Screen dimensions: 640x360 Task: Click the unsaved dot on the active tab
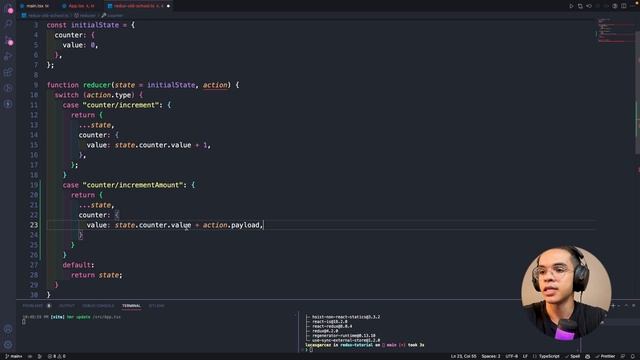pyautogui.click(x=168, y=6)
